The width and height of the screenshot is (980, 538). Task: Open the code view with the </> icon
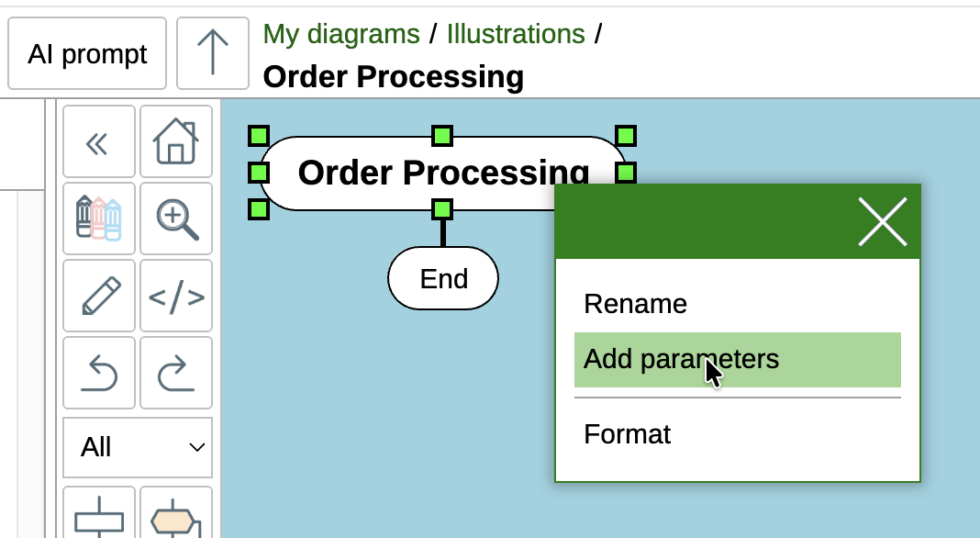point(175,296)
